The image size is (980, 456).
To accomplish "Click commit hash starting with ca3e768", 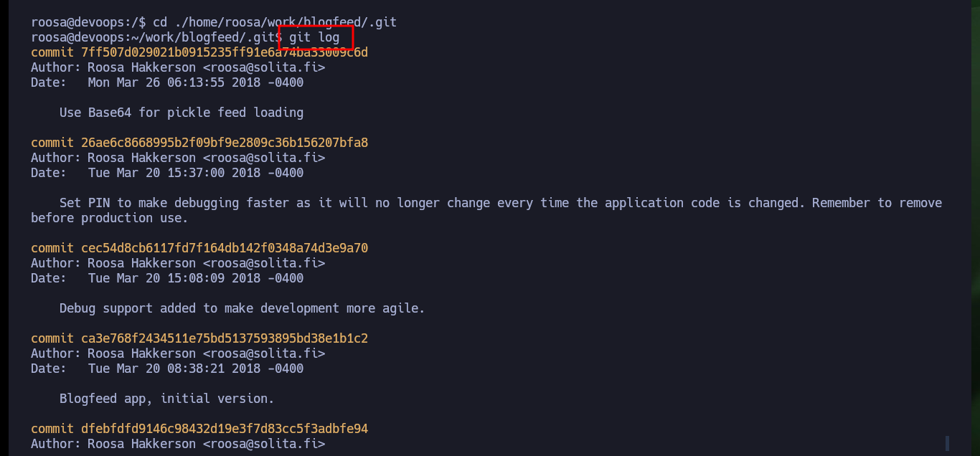I will pyautogui.click(x=225, y=338).
